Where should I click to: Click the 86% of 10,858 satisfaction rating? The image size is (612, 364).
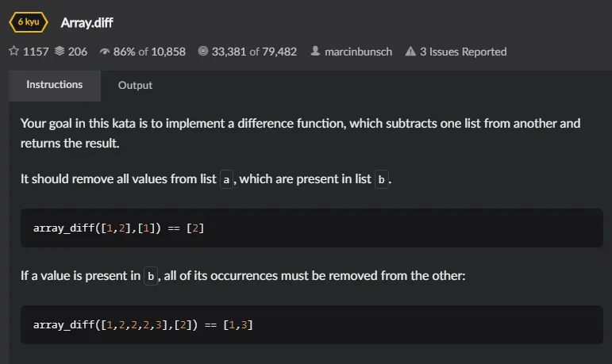(x=149, y=52)
